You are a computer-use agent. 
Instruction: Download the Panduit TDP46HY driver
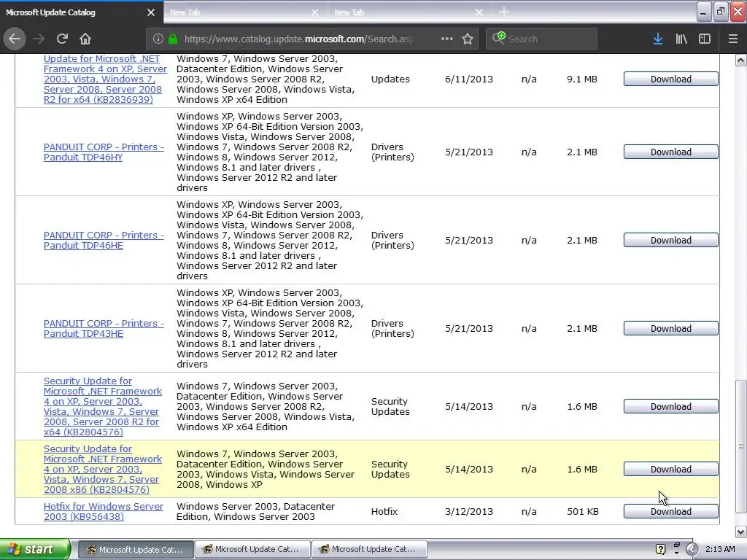[x=671, y=152]
